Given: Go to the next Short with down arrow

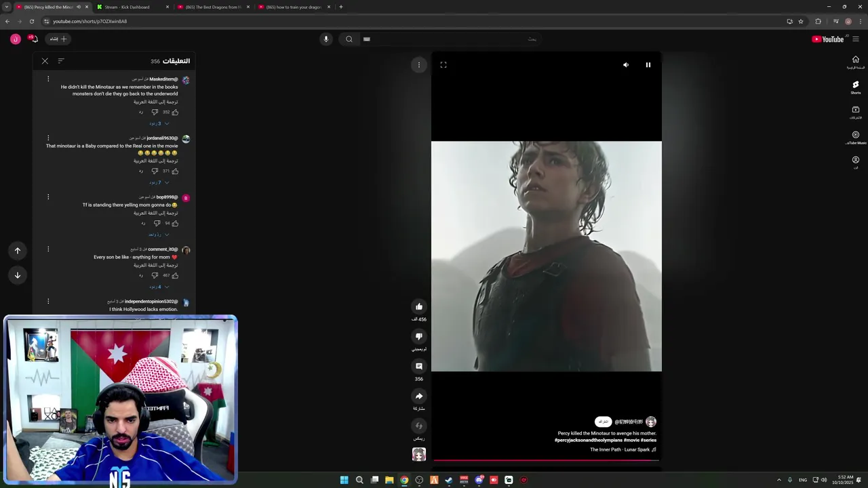Looking at the screenshot, I should (18, 275).
